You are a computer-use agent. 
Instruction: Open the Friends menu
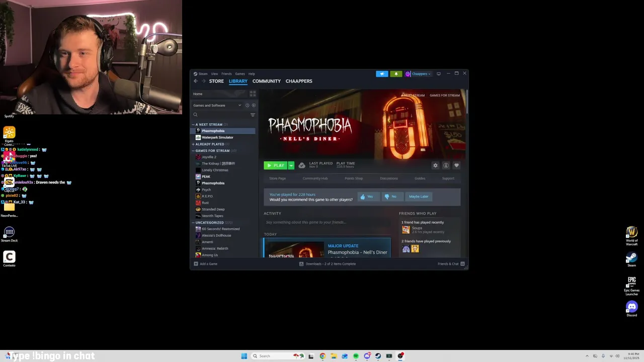[x=226, y=74]
